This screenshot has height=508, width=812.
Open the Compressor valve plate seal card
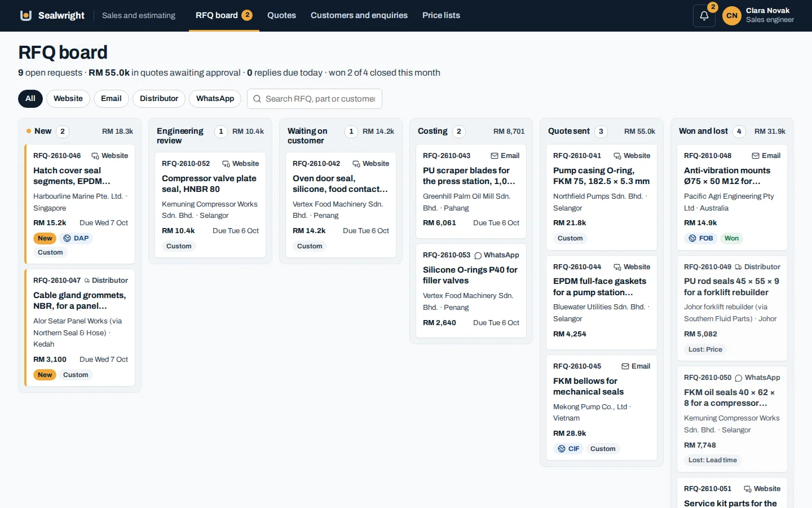[210, 205]
